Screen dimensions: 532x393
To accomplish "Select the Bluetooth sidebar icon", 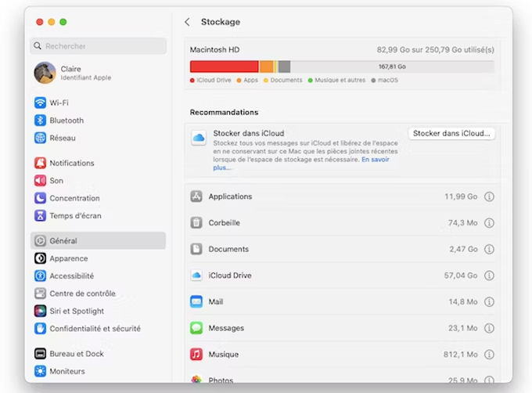I will point(40,120).
